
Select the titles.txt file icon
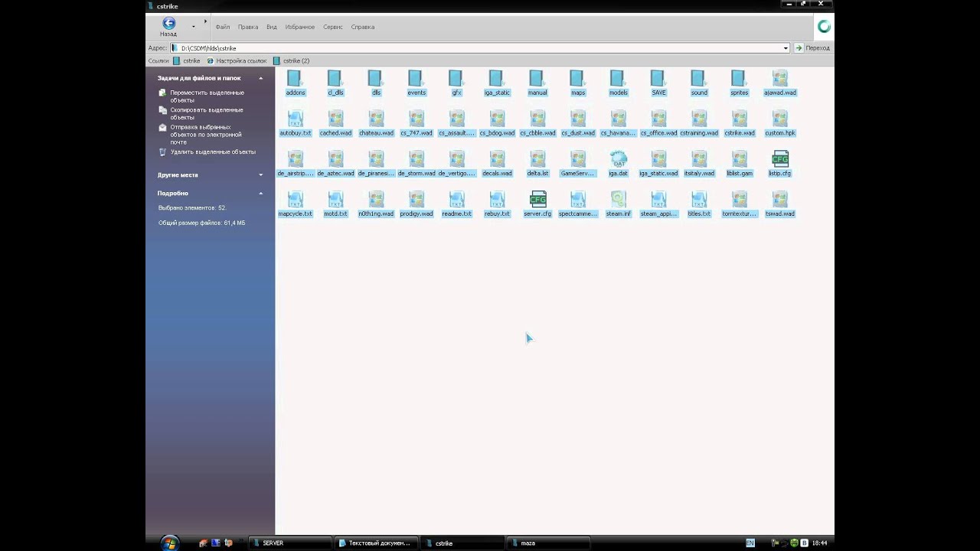698,199
